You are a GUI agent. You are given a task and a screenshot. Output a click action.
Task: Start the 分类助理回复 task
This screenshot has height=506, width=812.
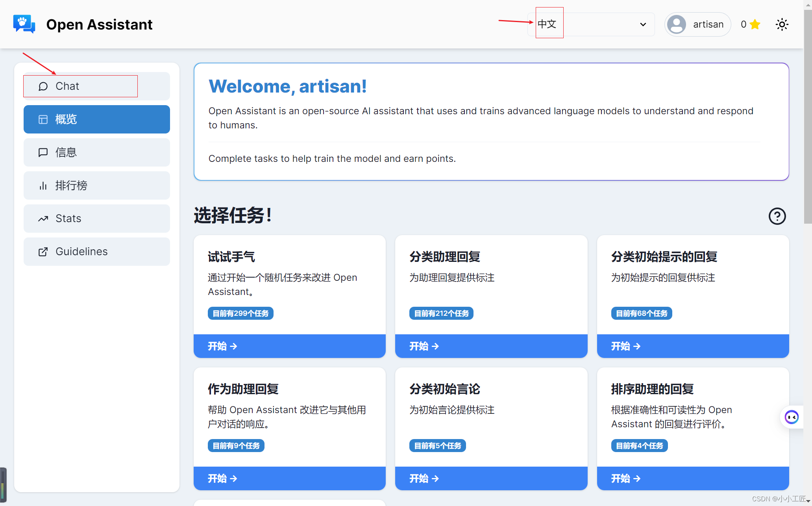[x=490, y=346]
